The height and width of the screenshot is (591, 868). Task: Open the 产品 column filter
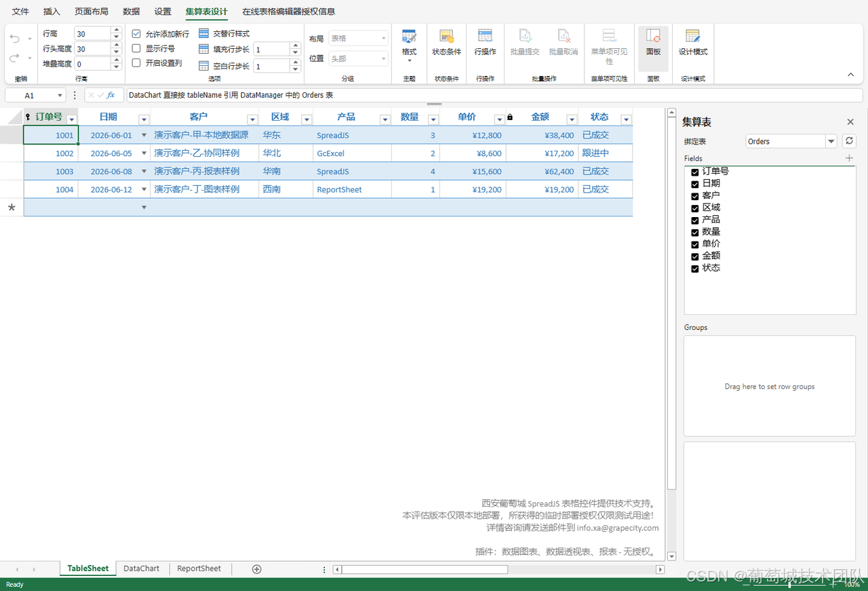tap(384, 119)
